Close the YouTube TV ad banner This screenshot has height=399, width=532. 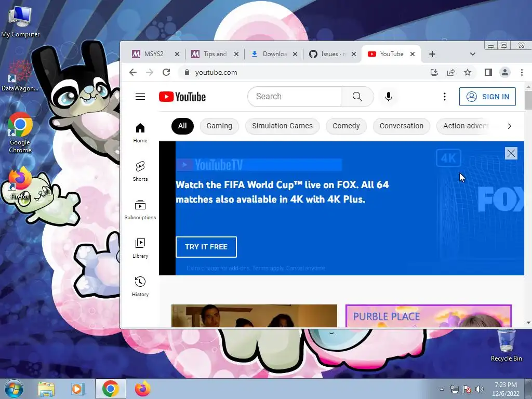click(x=511, y=153)
